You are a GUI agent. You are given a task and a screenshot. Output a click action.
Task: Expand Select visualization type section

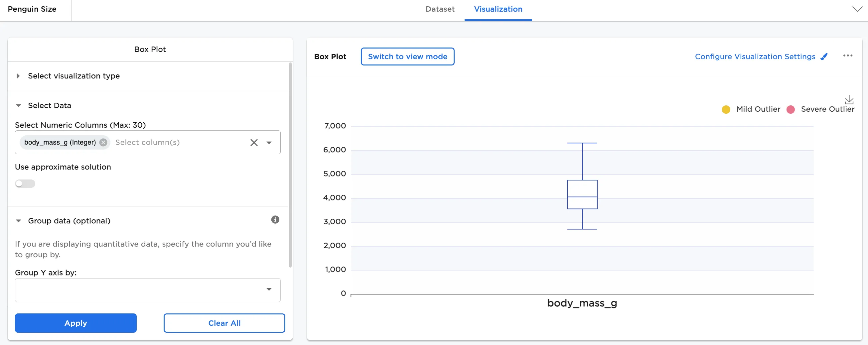coord(19,76)
